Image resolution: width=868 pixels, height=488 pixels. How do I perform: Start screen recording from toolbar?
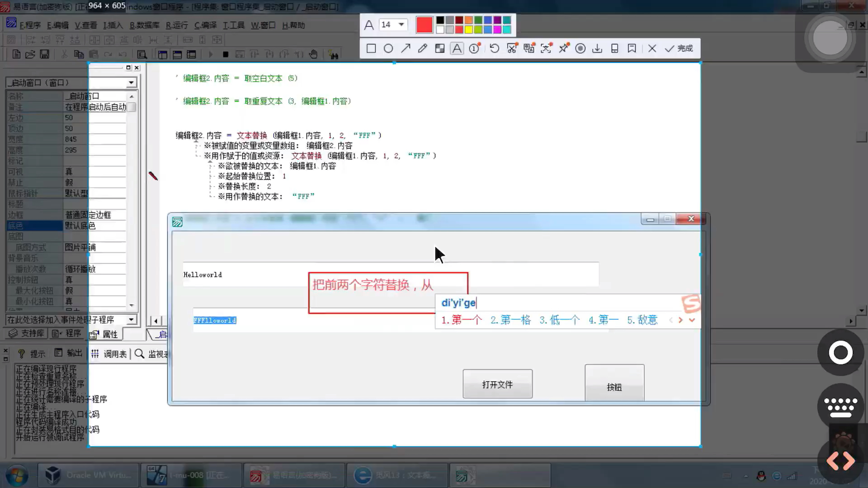[580, 48]
